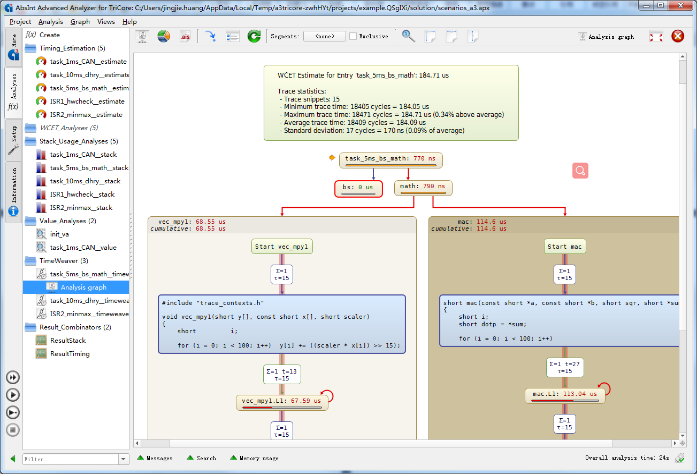Click the stop analysis button
Viewport: 697px width, 474px height.
point(13,430)
